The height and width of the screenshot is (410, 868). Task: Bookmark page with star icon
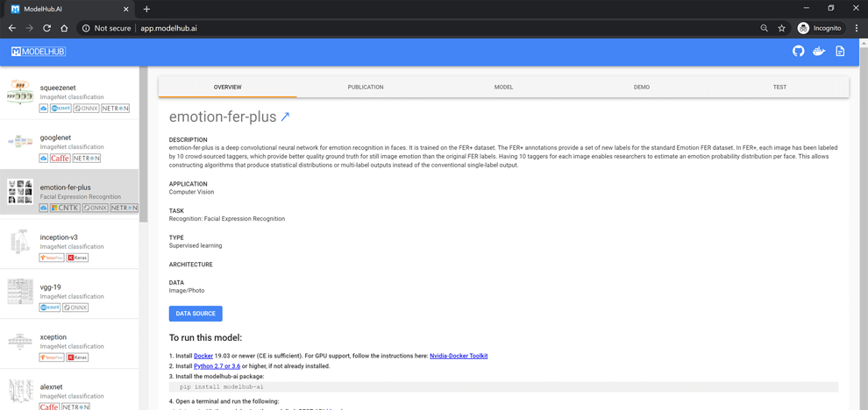tap(781, 28)
